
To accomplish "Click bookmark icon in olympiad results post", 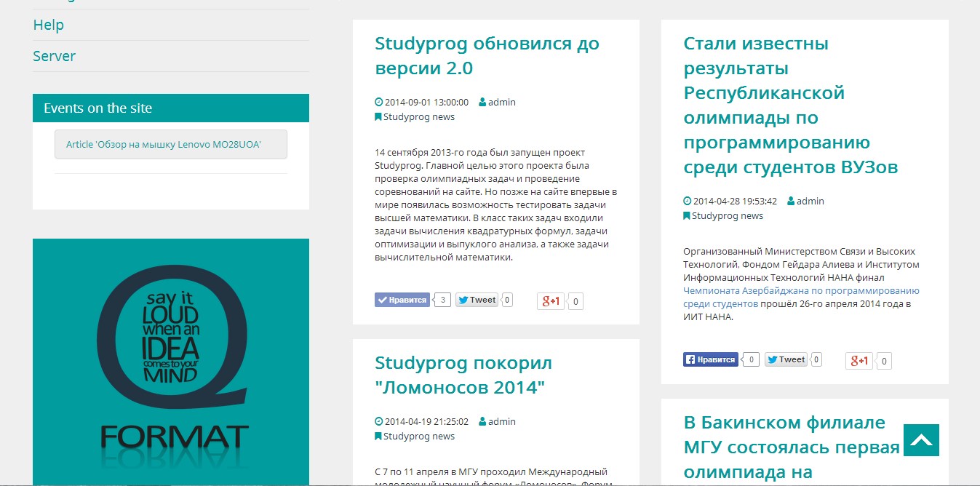I will pyautogui.click(x=687, y=216).
